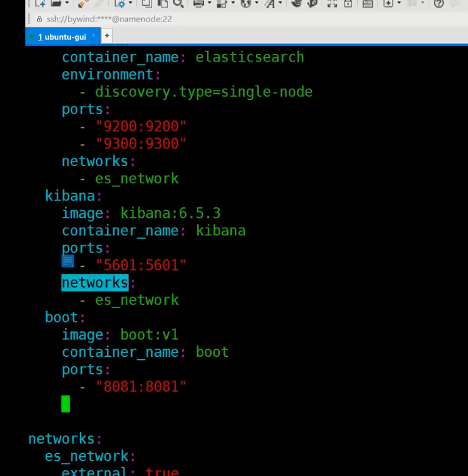Click the kibana: service key
The width and height of the screenshot is (468, 476).
coord(73,196)
